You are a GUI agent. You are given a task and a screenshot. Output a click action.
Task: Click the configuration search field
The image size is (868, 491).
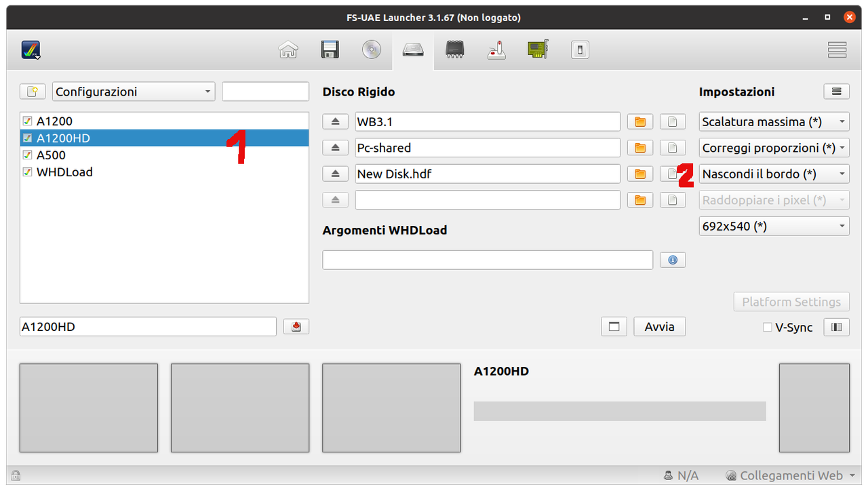265,92
